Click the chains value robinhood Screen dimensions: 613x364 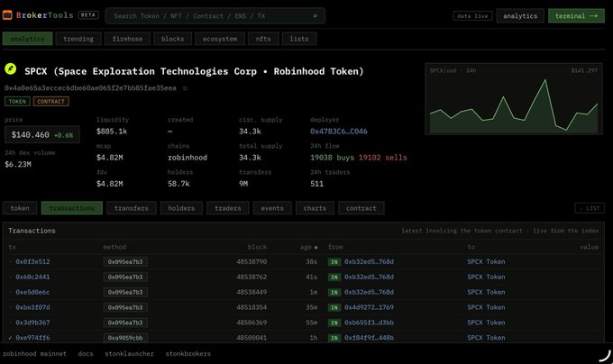(x=188, y=158)
